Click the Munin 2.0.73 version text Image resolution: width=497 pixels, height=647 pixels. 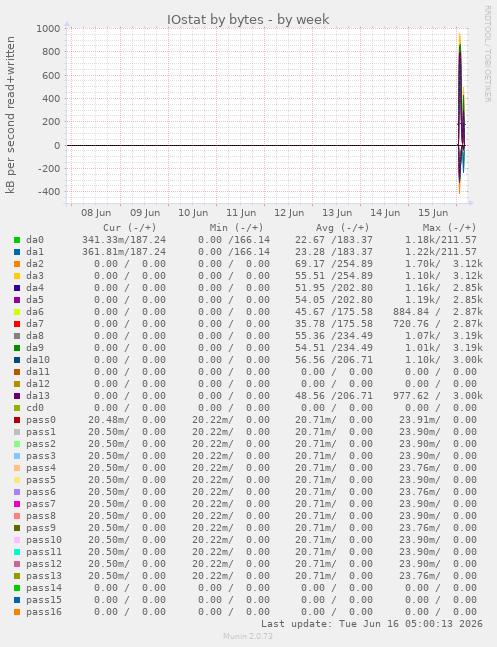pyautogui.click(x=248, y=636)
